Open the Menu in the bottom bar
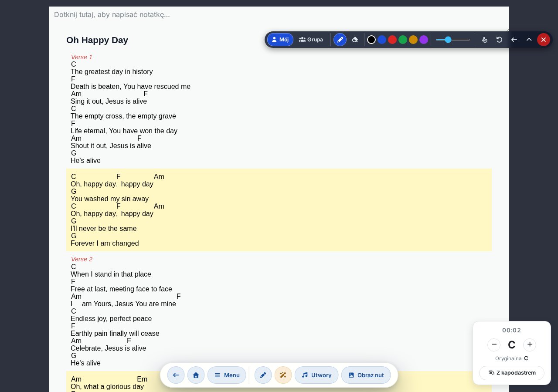558x392 pixels. point(227,375)
